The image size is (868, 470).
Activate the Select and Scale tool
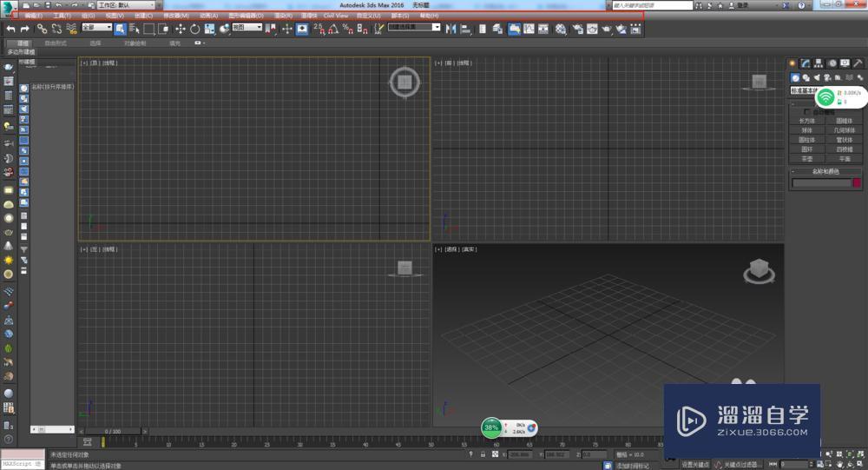(209, 29)
